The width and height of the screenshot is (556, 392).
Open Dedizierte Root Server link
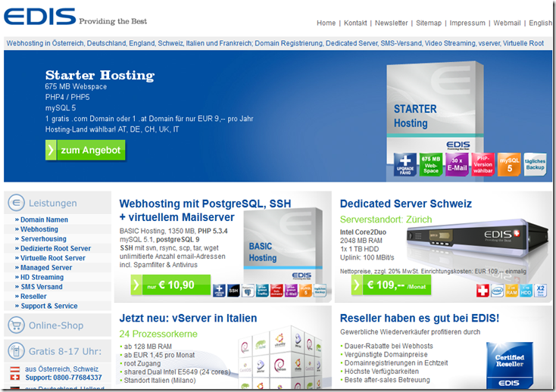click(55, 248)
